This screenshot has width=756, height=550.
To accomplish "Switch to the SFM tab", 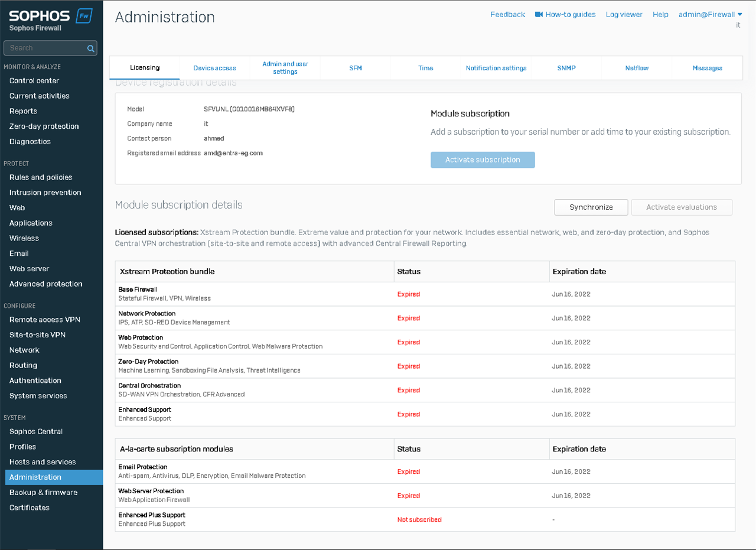I will click(x=356, y=68).
